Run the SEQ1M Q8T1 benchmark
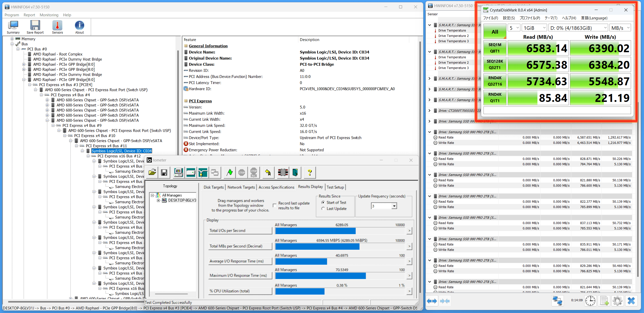 [495, 48]
